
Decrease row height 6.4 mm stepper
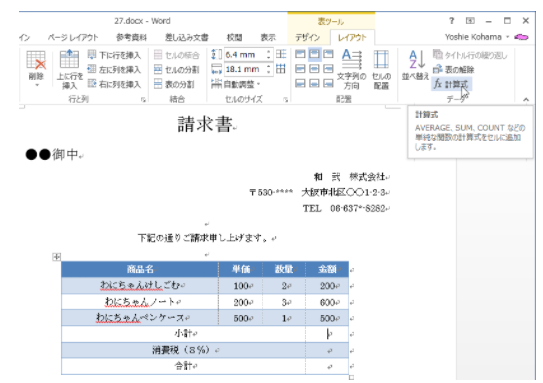click(x=269, y=57)
